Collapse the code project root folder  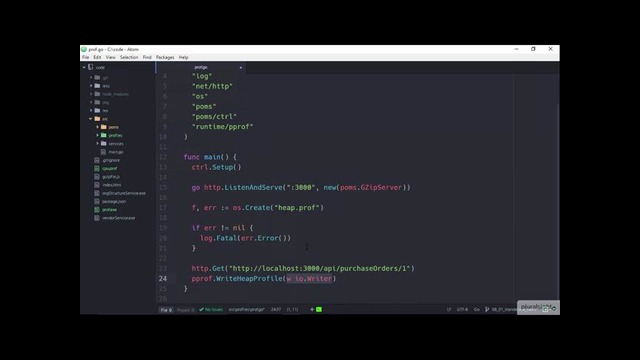(84, 67)
